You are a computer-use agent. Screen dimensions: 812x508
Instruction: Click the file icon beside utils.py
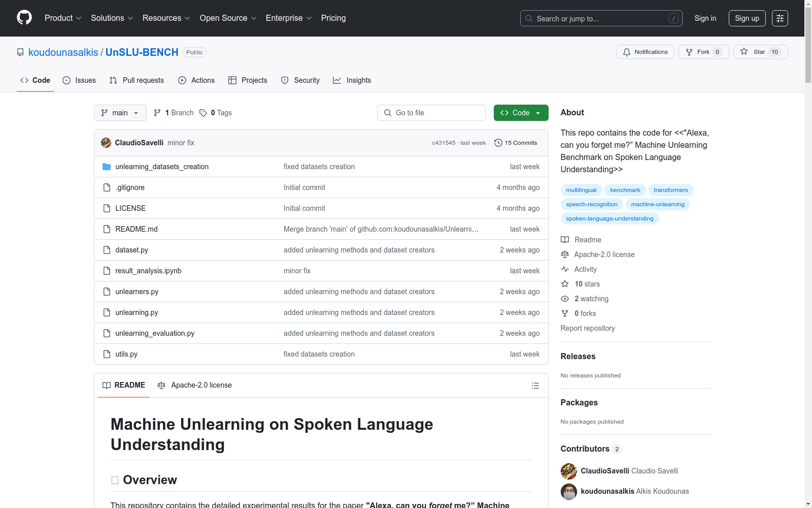(107, 354)
